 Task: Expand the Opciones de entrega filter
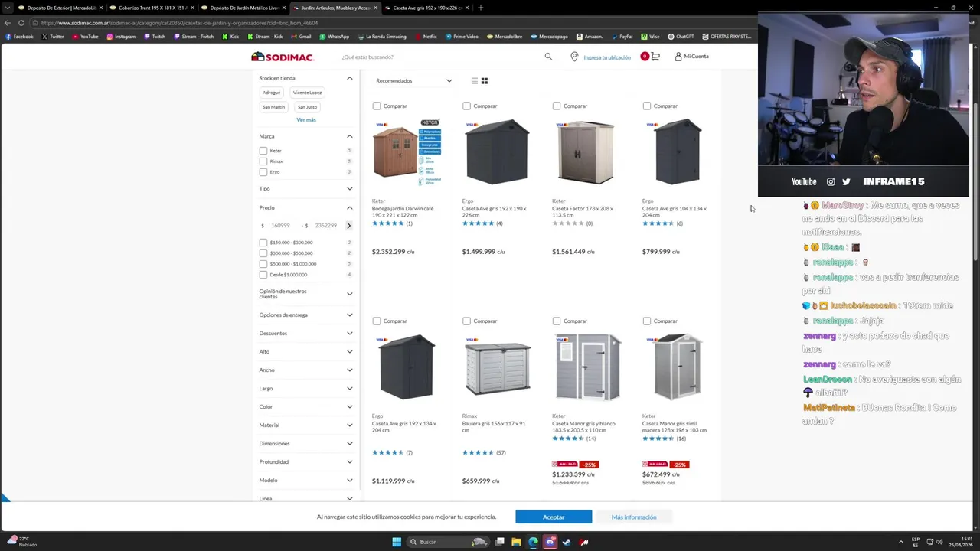point(350,315)
